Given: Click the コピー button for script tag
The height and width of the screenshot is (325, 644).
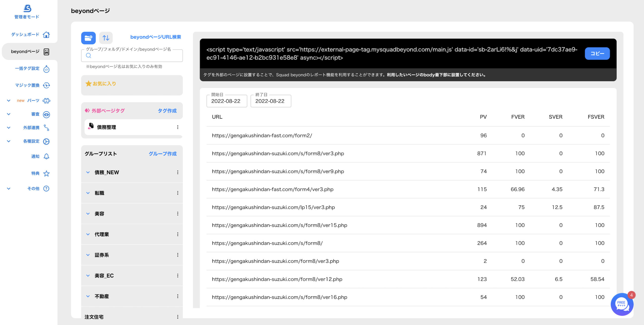Looking at the screenshot, I should [x=597, y=54].
